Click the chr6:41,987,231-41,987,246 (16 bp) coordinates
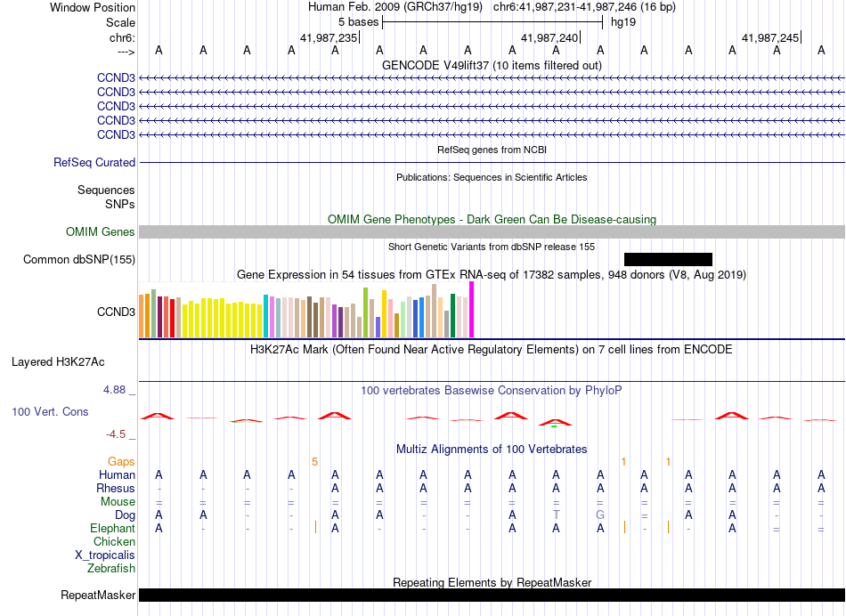This screenshot has width=846, height=616. [584, 7]
